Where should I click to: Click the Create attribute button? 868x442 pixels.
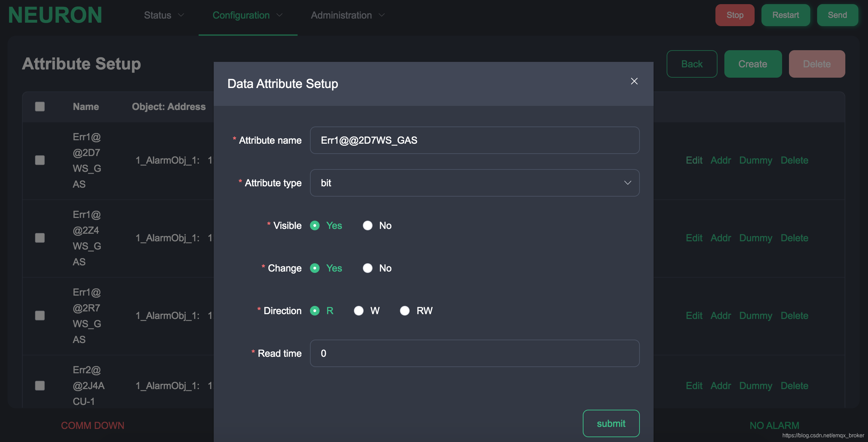[753, 64]
